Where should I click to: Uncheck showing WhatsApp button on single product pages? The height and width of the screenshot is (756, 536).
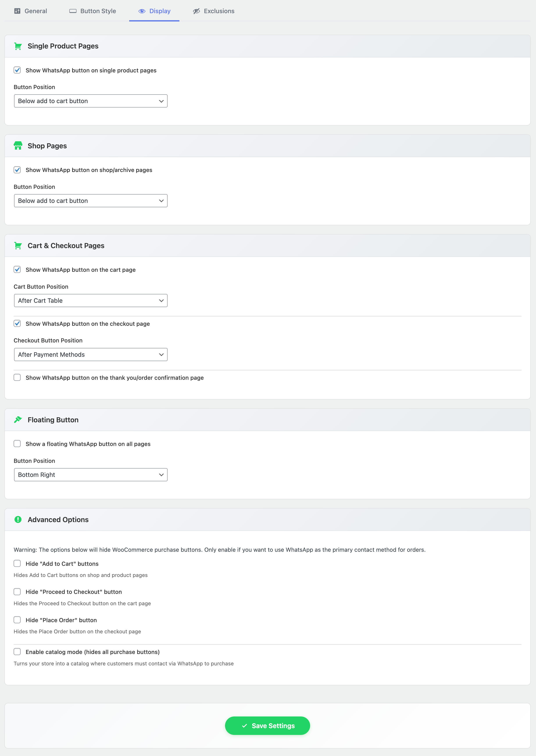click(x=17, y=70)
